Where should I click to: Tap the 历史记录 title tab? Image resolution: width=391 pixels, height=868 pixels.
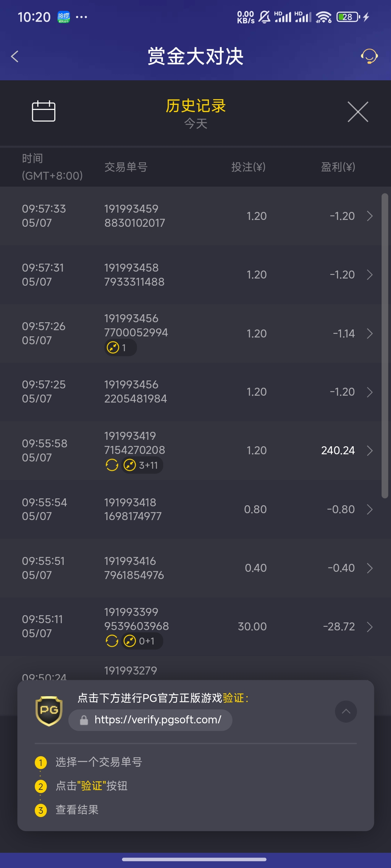coord(195,106)
